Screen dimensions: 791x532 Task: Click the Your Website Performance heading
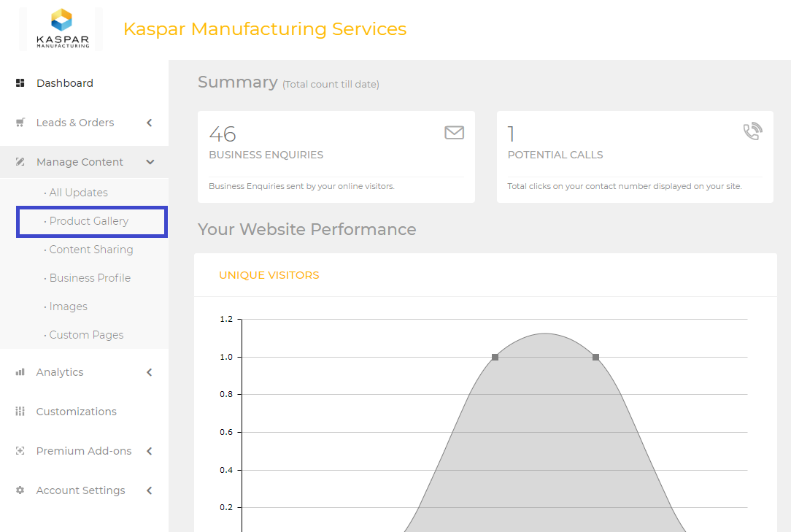click(x=306, y=229)
